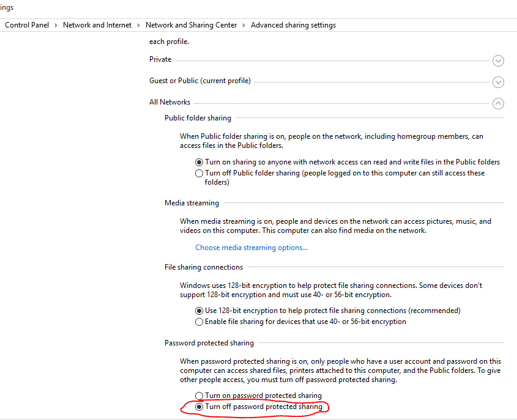This screenshot has height=420, width=517.
Task: Select Turn off Public folder sharing
Action: (x=199, y=173)
